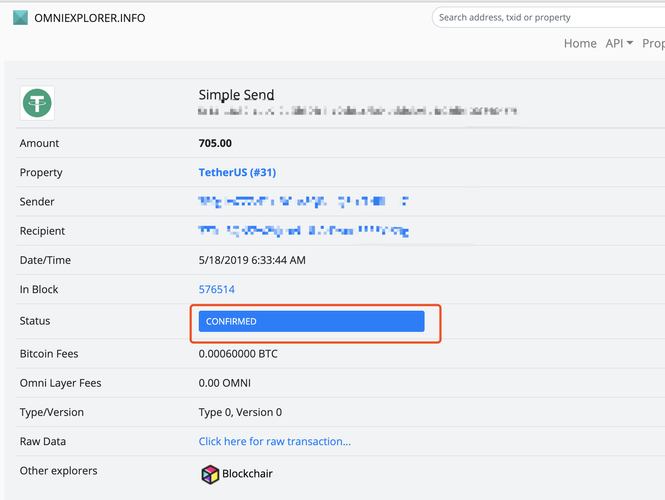Viewport: 665px width, 500px height.
Task: Open the 'Click here for raw transaction' link
Action: 274,441
